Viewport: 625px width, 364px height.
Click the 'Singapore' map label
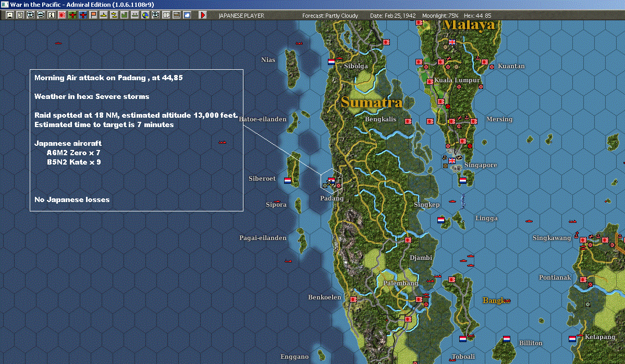480,165
